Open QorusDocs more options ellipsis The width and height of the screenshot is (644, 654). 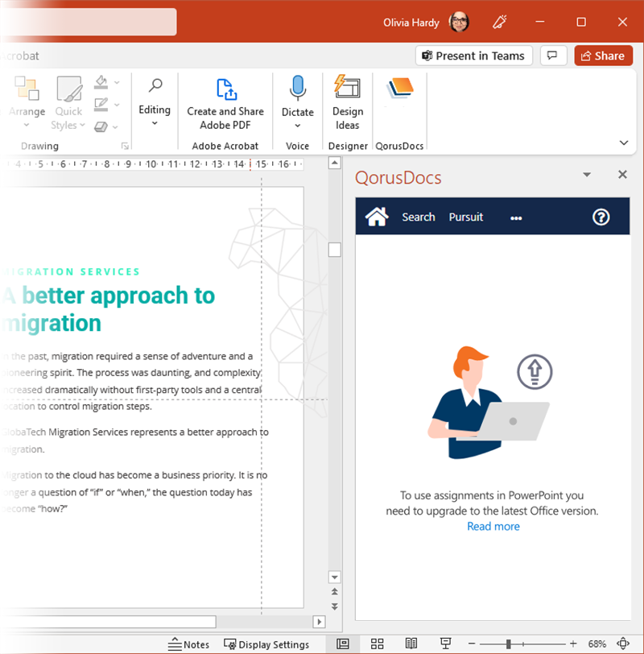tap(516, 217)
